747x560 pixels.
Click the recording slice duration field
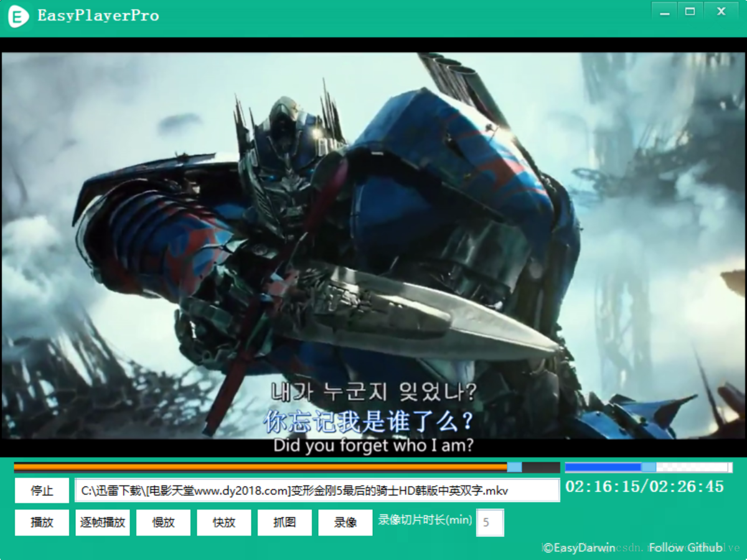pyautogui.click(x=490, y=523)
